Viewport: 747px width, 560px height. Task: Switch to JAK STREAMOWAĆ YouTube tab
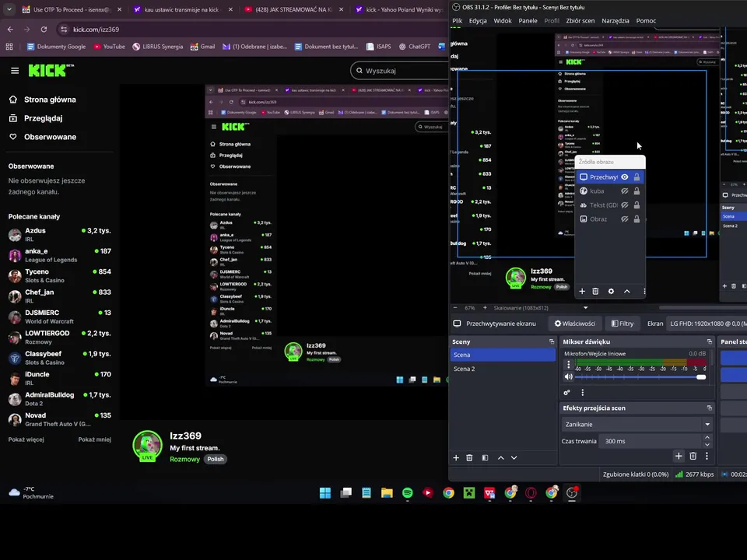coord(294,9)
